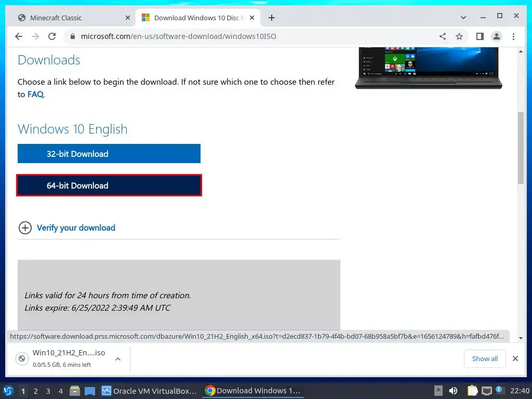Open the tab search dropdown chevron
This screenshot has width=532, height=399.
463,18
